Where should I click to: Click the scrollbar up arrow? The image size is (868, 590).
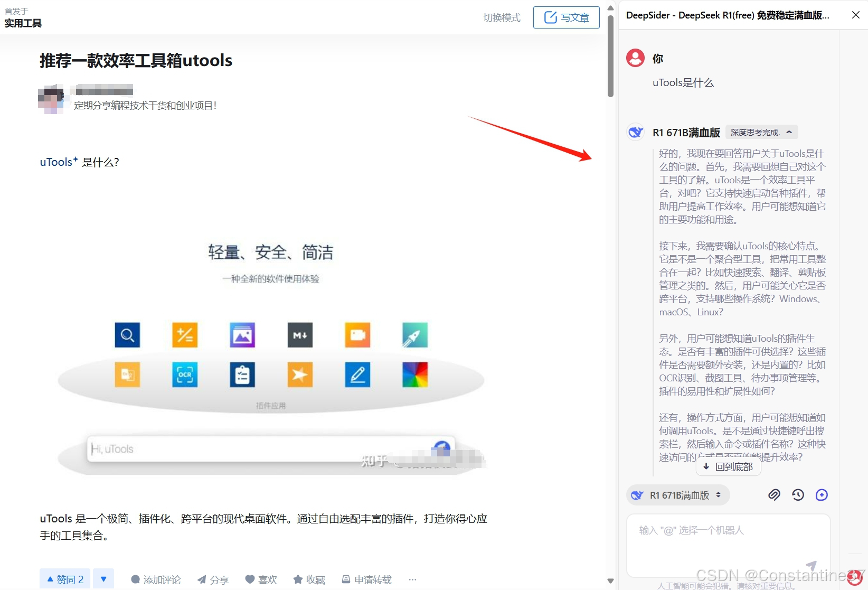pyautogui.click(x=610, y=7)
